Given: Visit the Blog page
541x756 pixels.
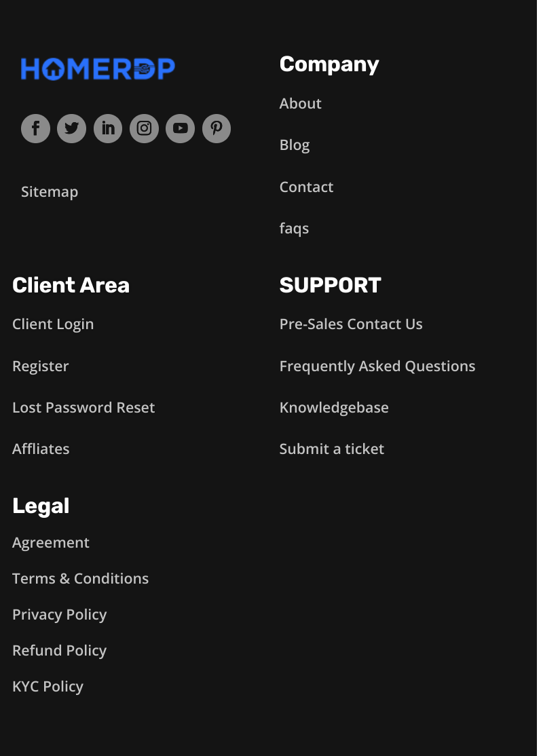Looking at the screenshot, I should 294,145.
